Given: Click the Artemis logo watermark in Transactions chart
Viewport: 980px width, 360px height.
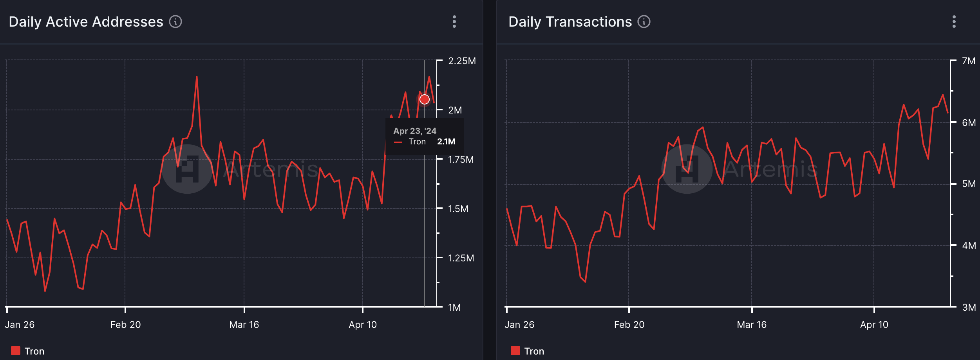Looking at the screenshot, I should (687, 169).
